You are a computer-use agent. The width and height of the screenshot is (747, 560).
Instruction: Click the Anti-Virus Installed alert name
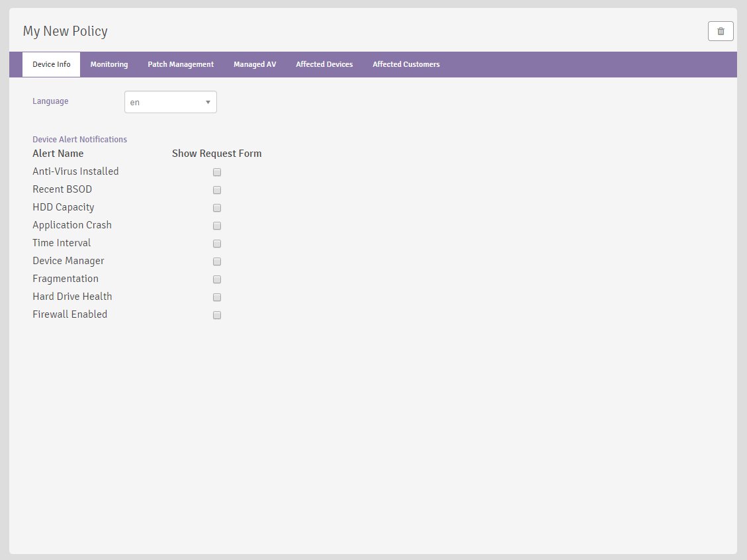tap(75, 171)
